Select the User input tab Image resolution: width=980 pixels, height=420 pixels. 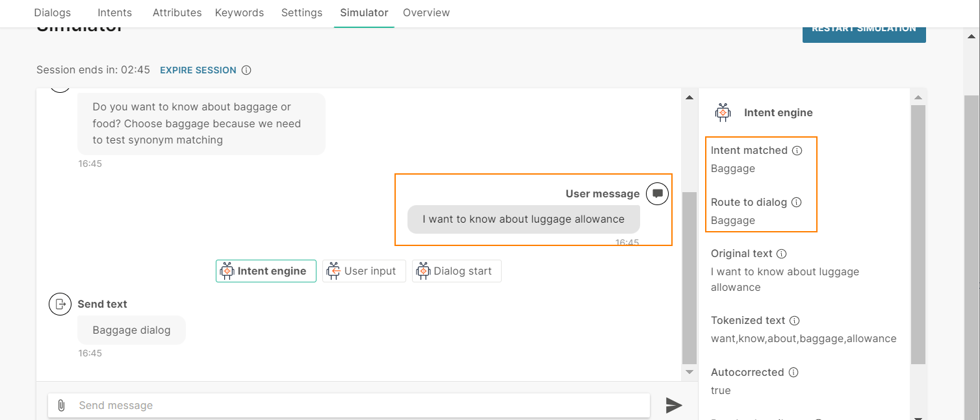[364, 271]
